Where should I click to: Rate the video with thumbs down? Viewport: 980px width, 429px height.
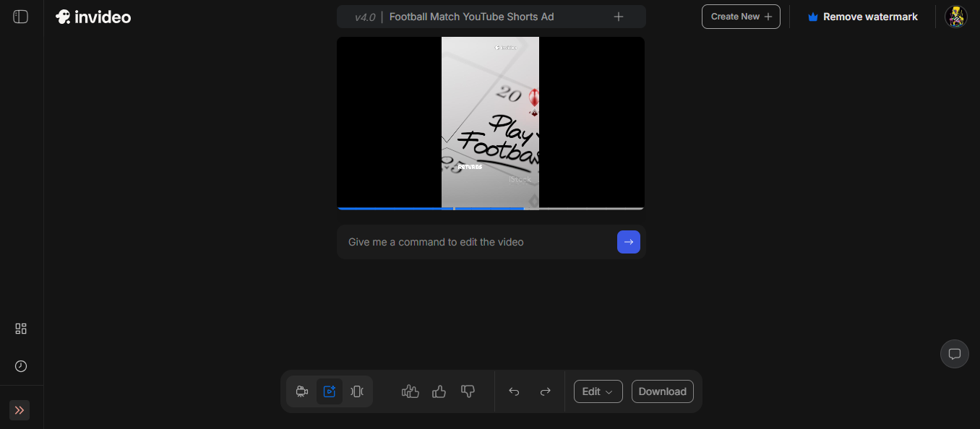pyautogui.click(x=468, y=391)
